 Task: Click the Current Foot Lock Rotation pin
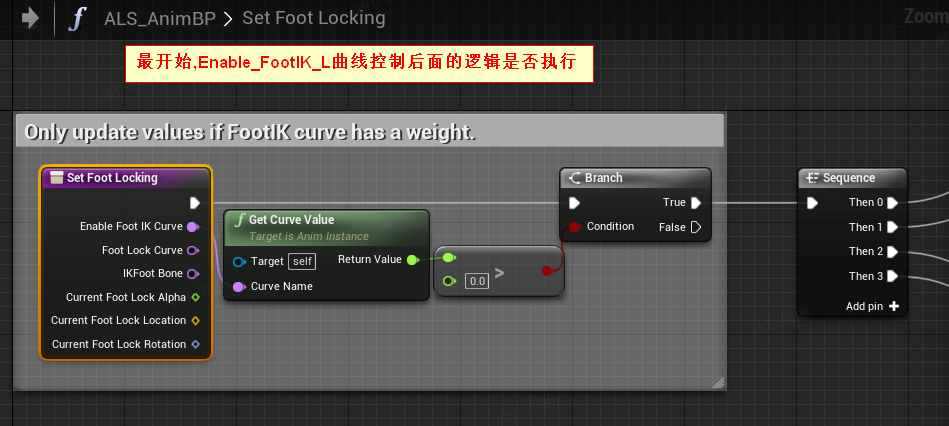pos(195,345)
